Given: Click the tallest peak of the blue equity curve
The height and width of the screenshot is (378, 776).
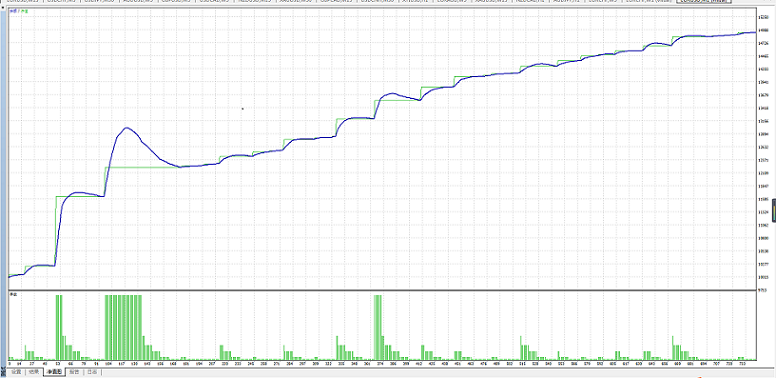Looking at the screenshot, I should [127, 128].
